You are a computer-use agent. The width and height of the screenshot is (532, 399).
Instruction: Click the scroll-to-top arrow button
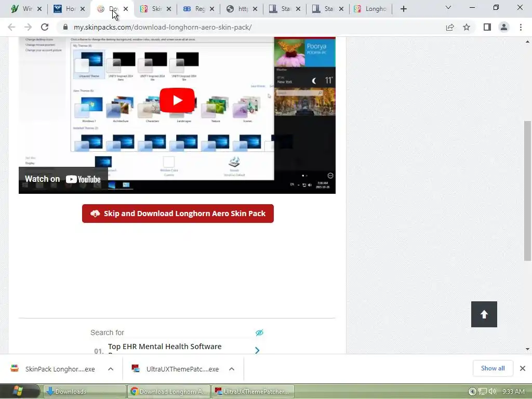(x=484, y=314)
